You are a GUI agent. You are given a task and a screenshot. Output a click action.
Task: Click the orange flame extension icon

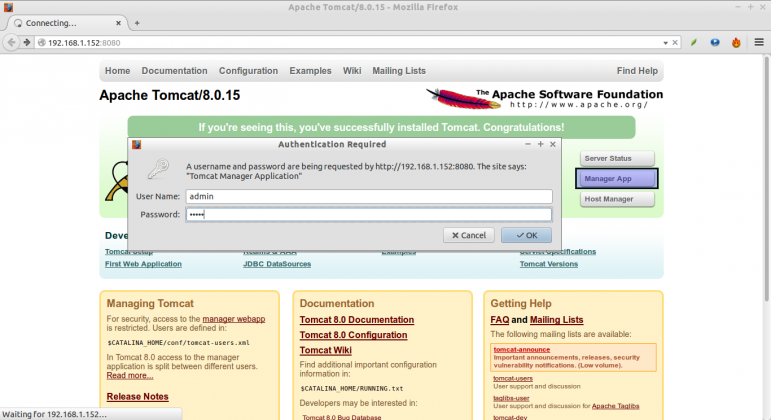click(736, 43)
